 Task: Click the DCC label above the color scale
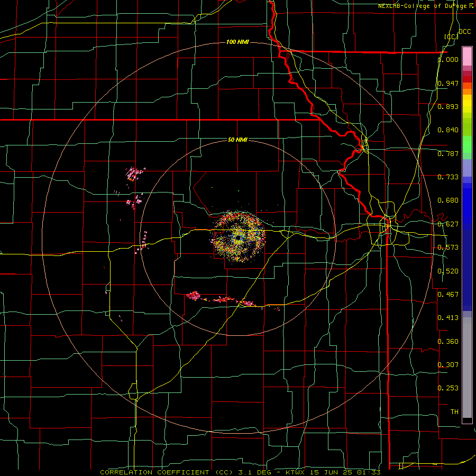click(464, 32)
